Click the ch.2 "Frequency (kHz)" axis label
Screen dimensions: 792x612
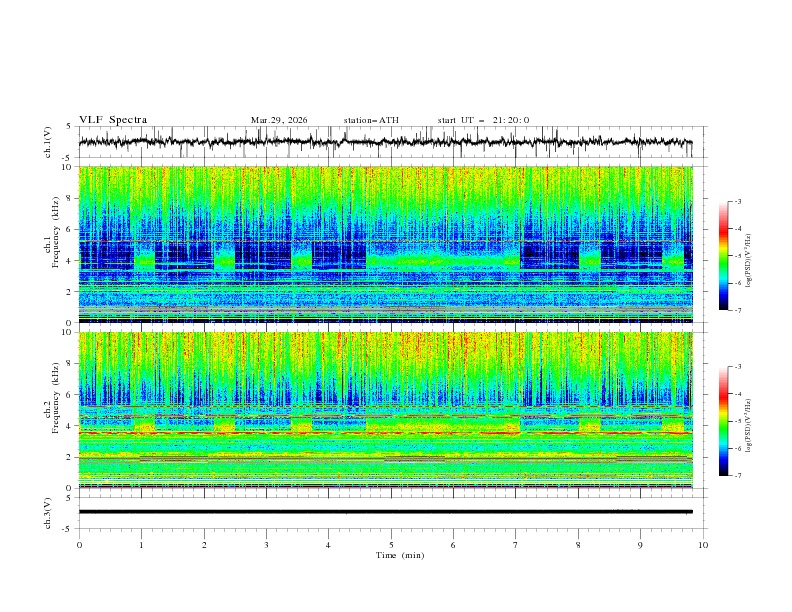pyautogui.click(x=56, y=397)
